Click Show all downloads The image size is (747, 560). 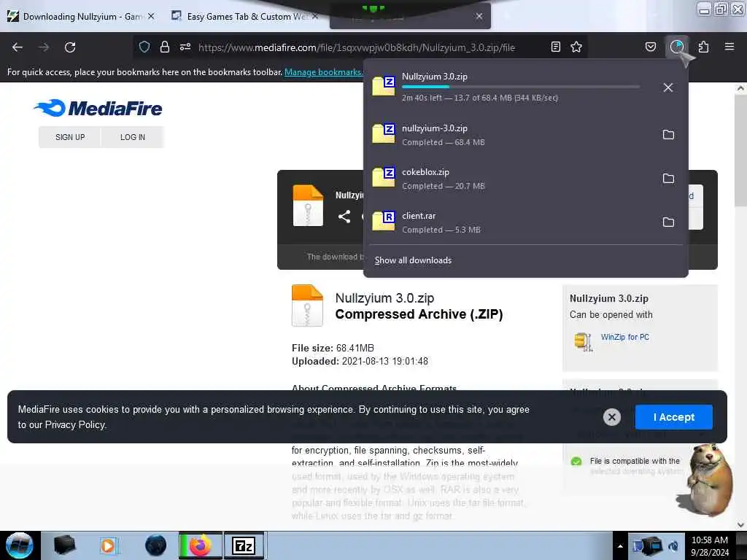tap(413, 260)
